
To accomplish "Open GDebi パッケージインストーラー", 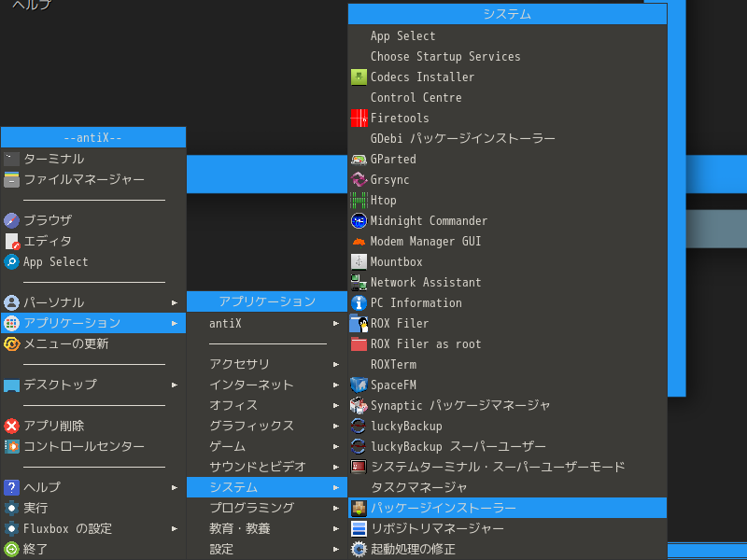I will tap(507, 138).
